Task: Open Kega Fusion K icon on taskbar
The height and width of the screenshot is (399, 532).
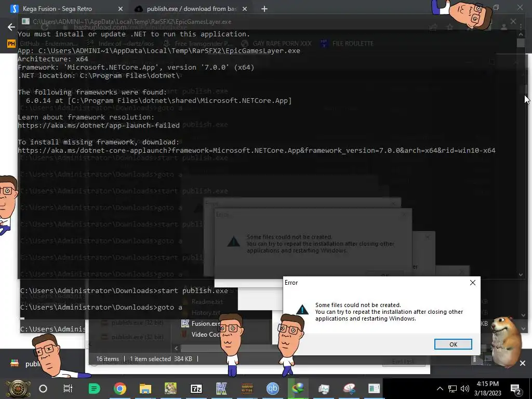Action: point(221,389)
